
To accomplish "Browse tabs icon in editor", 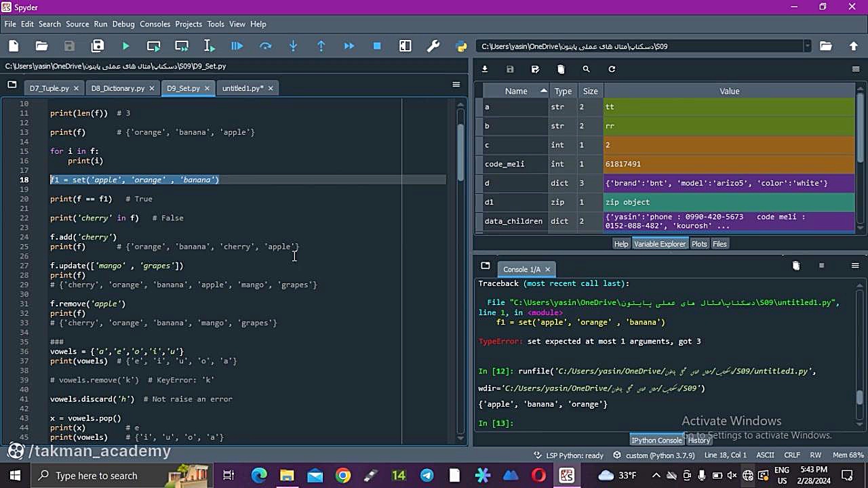I will (x=12, y=85).
